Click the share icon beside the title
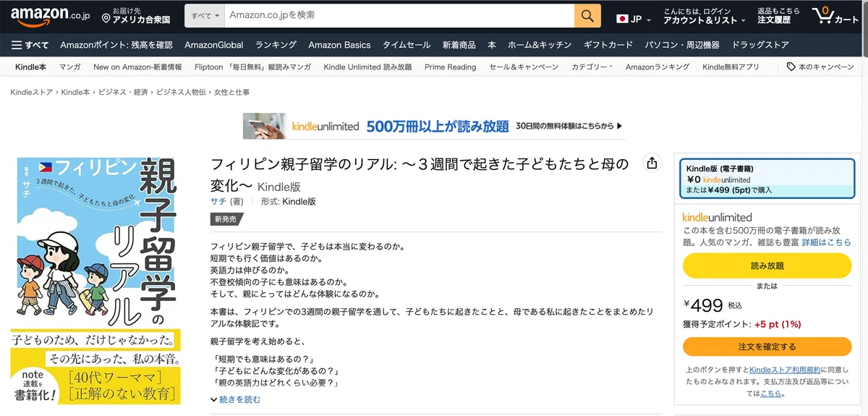The width and height of the screenshot is (868, 416). 652,163
